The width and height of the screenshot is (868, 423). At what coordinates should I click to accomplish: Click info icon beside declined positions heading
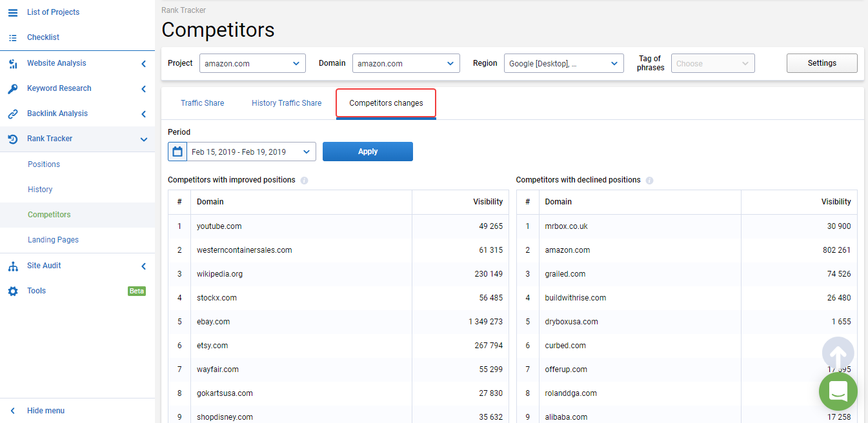[x=649, y=181]
